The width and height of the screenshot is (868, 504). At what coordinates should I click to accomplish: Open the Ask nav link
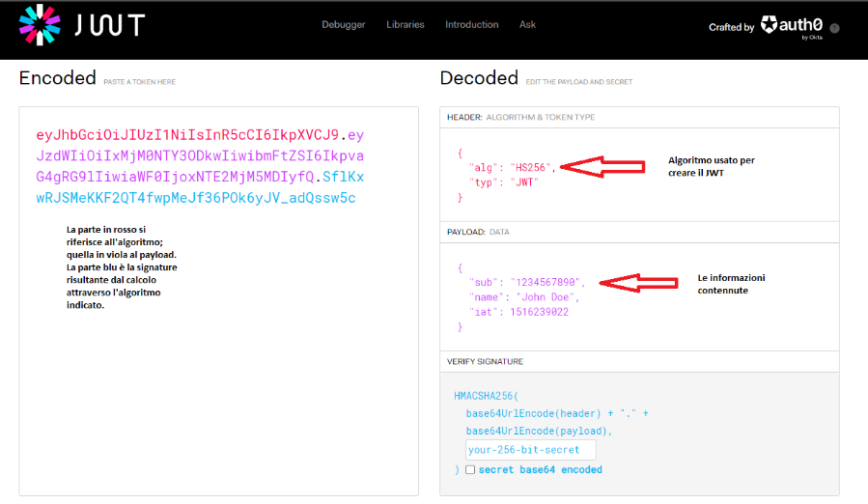pos(527,24)
